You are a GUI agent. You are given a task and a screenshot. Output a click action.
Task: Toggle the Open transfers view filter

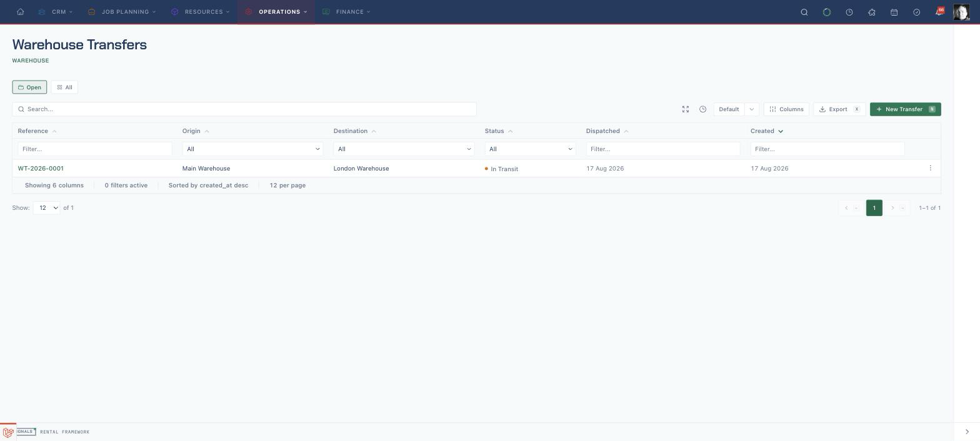pos(29,87)
